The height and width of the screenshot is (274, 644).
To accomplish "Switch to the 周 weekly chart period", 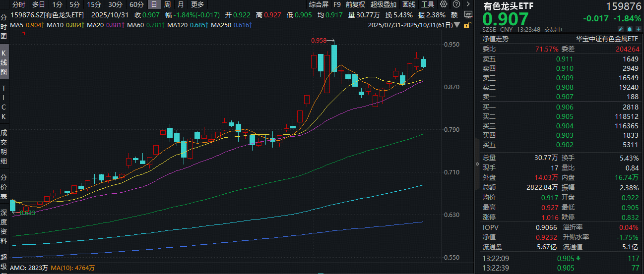I will [167, 4].
